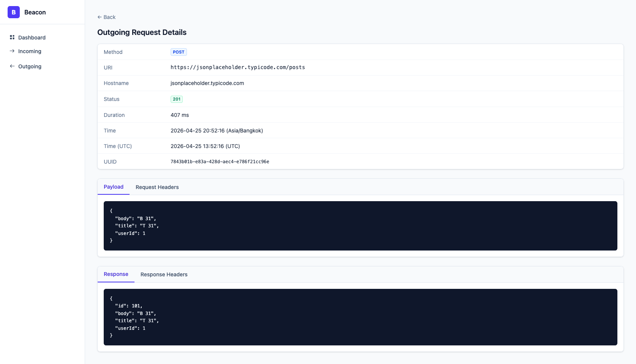Open the Dashboard page from the sidebar
The height and width of the screenshot is (364, 636).
tap(32, 38)
